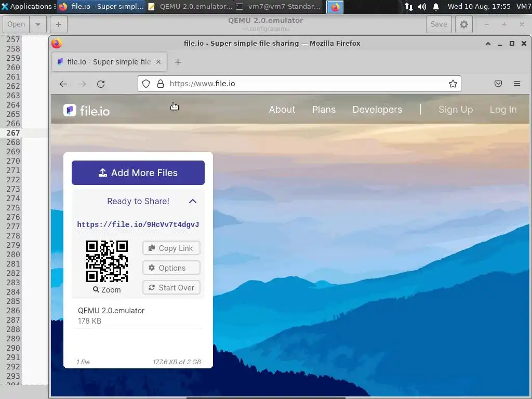Open the Pocket save icon

(x=498, y=84)
